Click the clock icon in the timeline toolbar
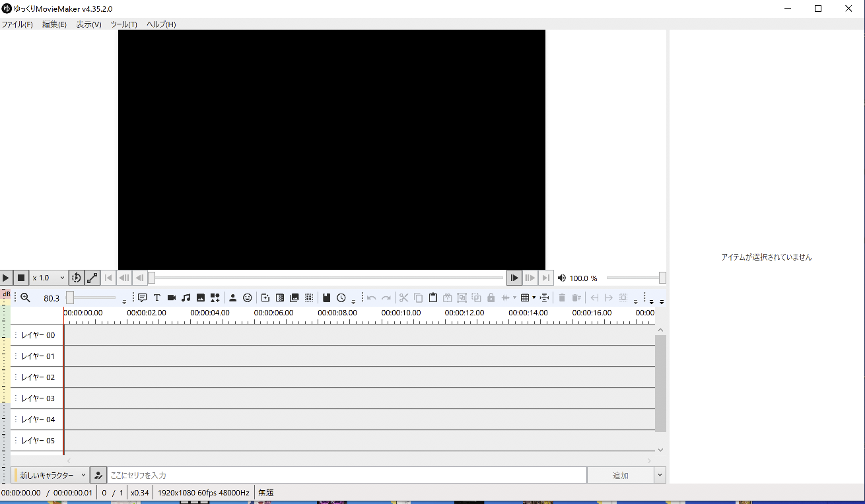This screenshot has height=504, width=865. 341,298
